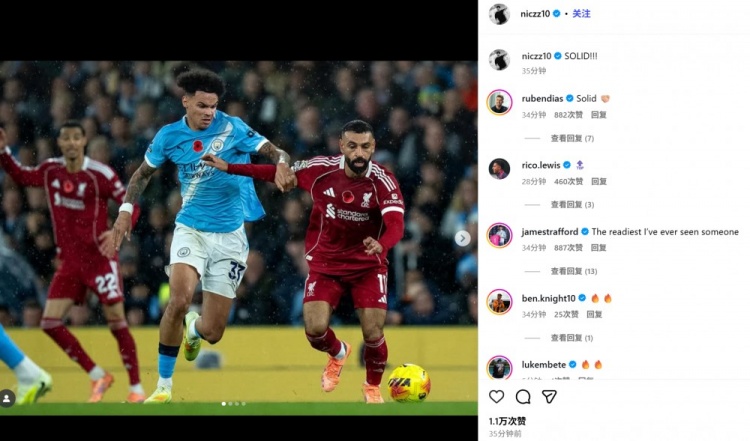Expand 1 reply under ben.knight10 comment
This screenshot has height=441, width=750.
click(572, 338)
